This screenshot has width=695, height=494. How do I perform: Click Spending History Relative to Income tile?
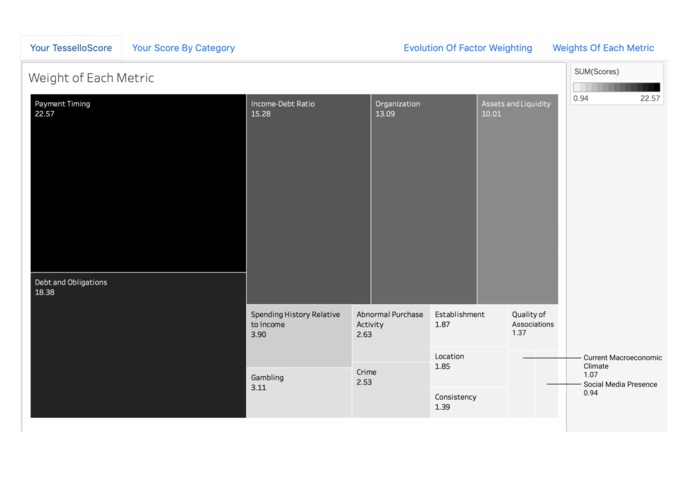click(x=299, y=336)
